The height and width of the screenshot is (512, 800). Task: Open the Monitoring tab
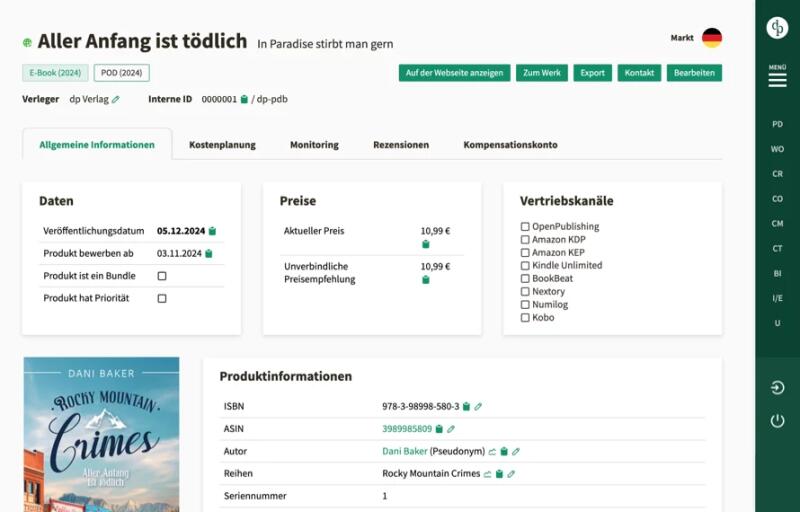[314, 145]
